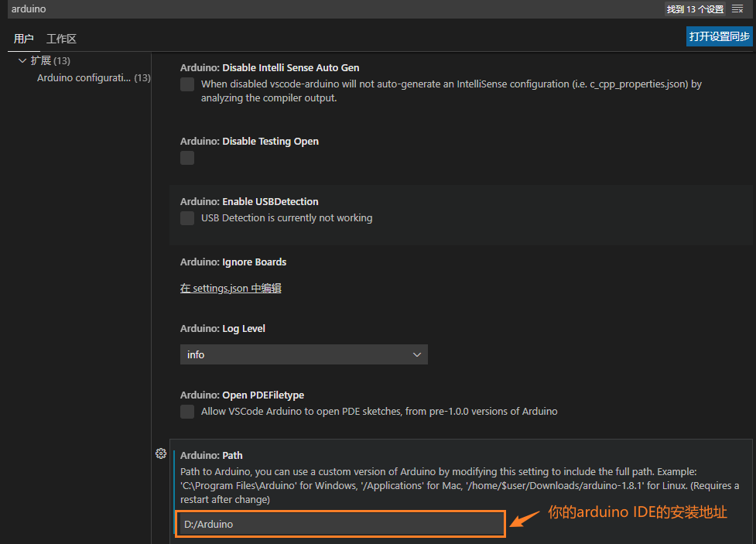Click the Arduino: Path setting title
Viewport: 756px width, 544px height.
tap(211, 455)
